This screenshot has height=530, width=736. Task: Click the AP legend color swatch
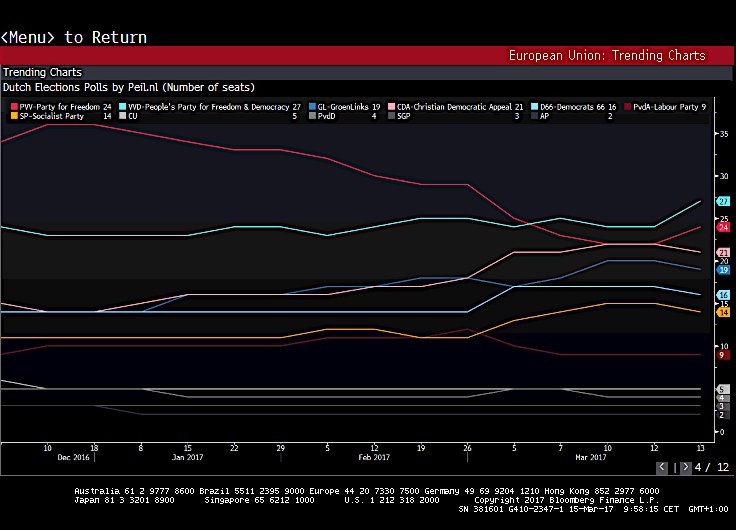click(534, 116)
